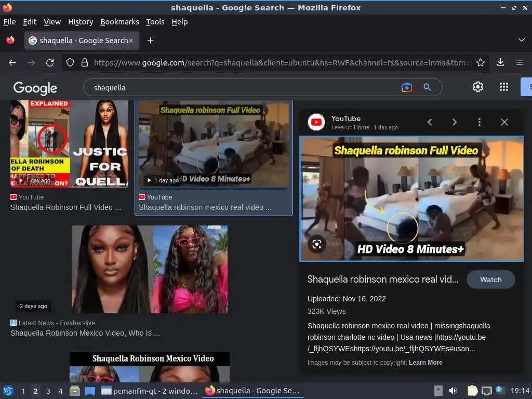The height and width of the screenshot is (399, 532).
Task: Click the partially visible blue Sign in button
Action: [526, 87]
